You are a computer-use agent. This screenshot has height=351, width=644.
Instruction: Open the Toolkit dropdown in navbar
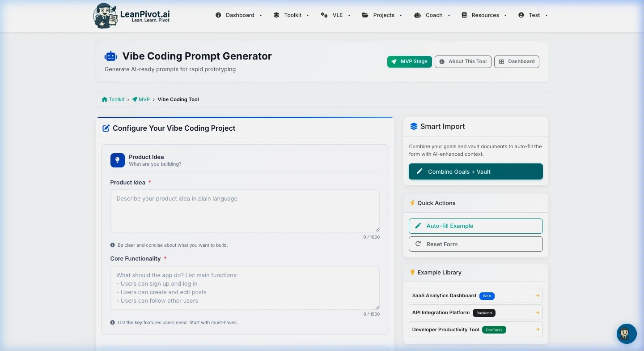(x=292, y=15)
